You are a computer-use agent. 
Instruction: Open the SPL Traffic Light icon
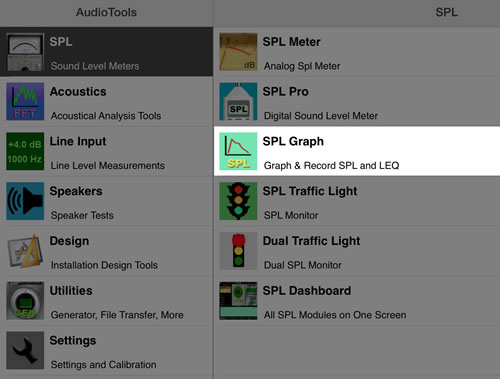238,201
